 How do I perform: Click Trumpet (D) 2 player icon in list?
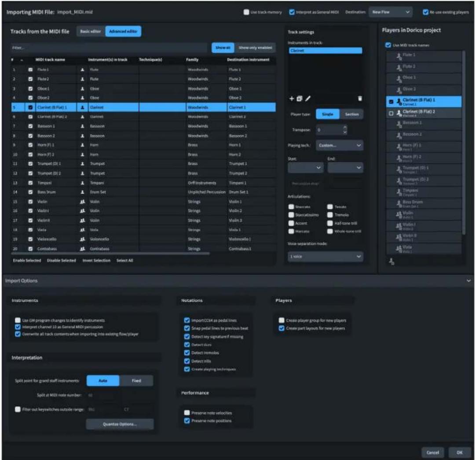[399, 181]
